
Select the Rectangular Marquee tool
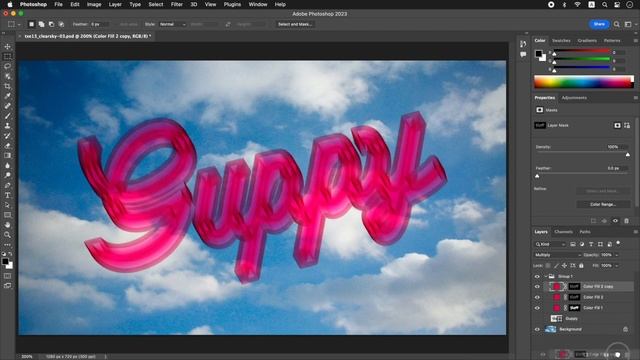point(7,56)
